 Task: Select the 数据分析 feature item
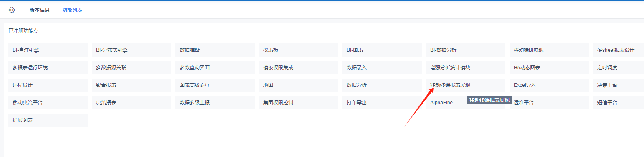(x=382, y=85)
